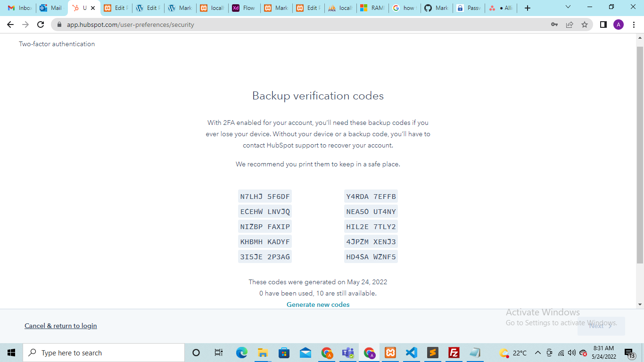Open the Chrome three-dot menu

click(x=634, y=25)
